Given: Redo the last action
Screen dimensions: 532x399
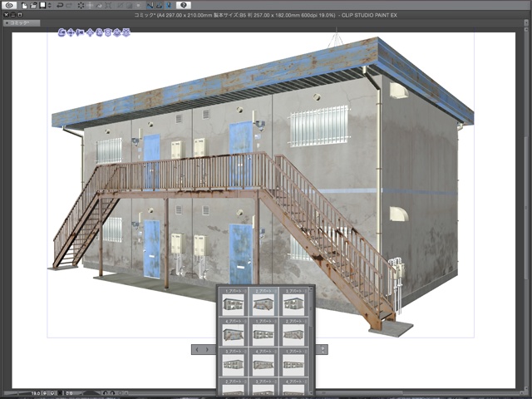Looking at the screenshot, I should click(x=69, y=6).
